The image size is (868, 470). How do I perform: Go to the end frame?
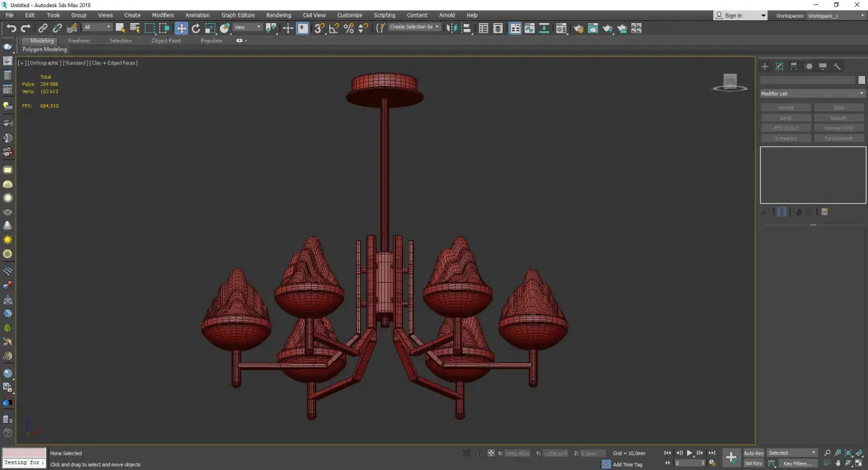(712, 453)
